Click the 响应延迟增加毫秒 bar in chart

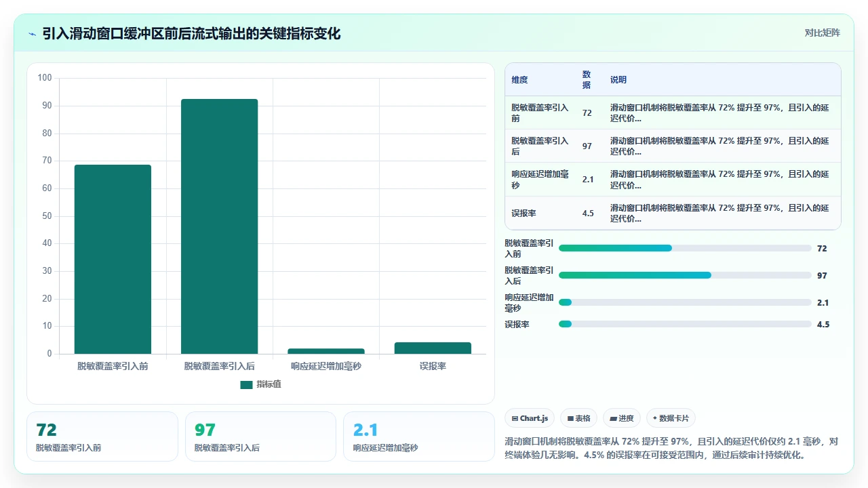326,351
